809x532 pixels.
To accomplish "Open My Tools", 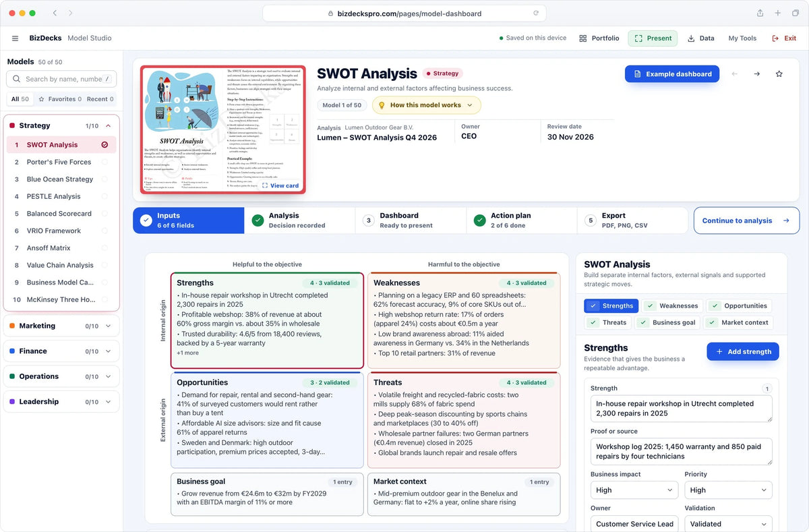I will point(742,38).
